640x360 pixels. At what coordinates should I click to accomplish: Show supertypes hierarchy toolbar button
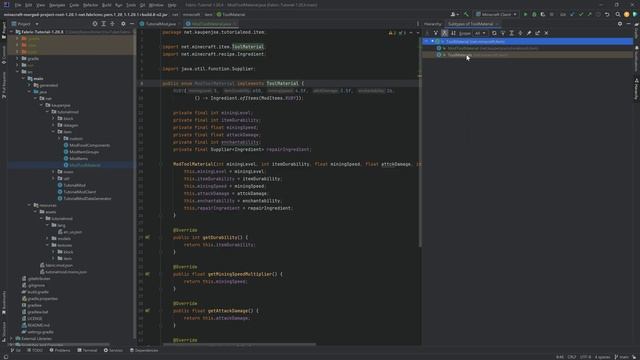pyautogui.click(x=436, y=33)
